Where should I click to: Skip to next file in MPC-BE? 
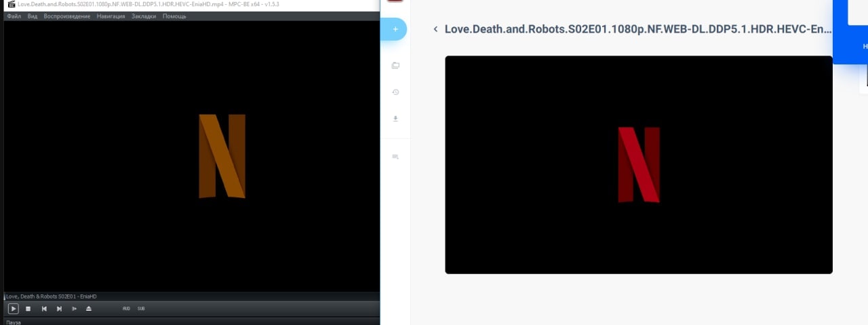tap(59, 309)
